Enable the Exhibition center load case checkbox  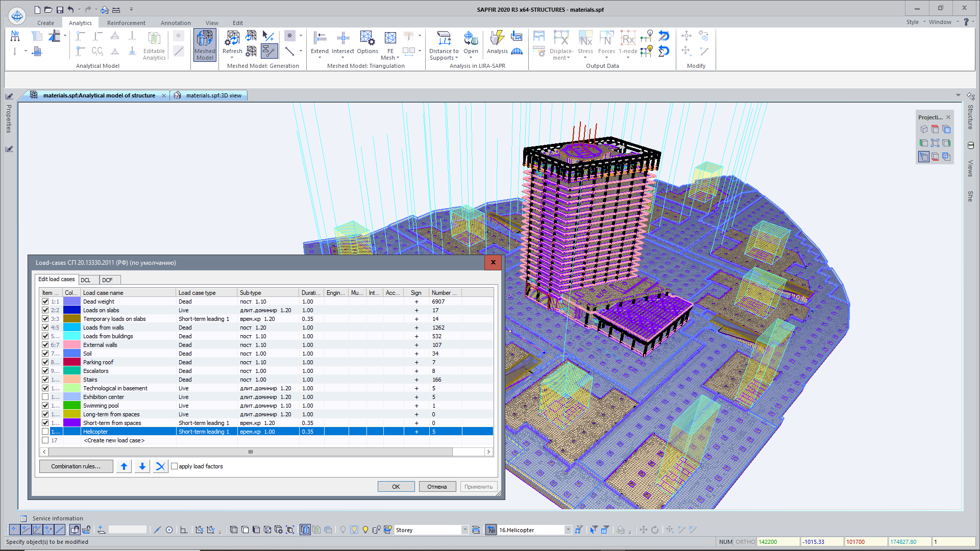tap(45, 397)
